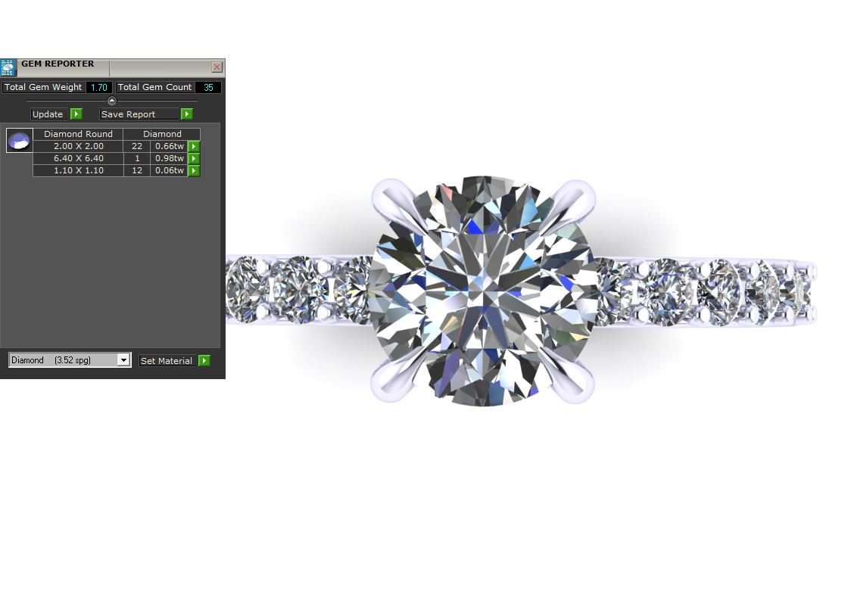This screenshot has height=616, width=854.
Task: Click the 0.06tw weight cell
Action: [170, 170]
